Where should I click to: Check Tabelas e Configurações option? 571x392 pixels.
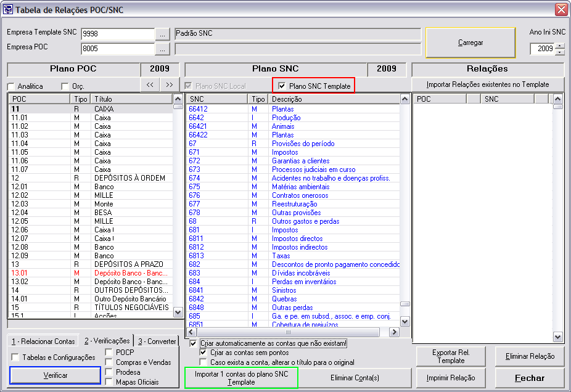(15, 357)
